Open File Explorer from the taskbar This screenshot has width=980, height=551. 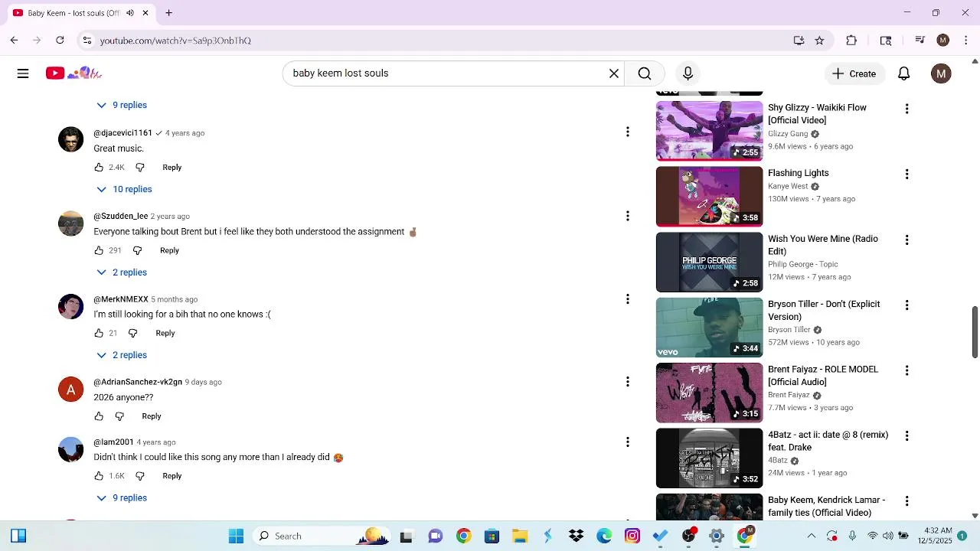(x=520, y=536)
